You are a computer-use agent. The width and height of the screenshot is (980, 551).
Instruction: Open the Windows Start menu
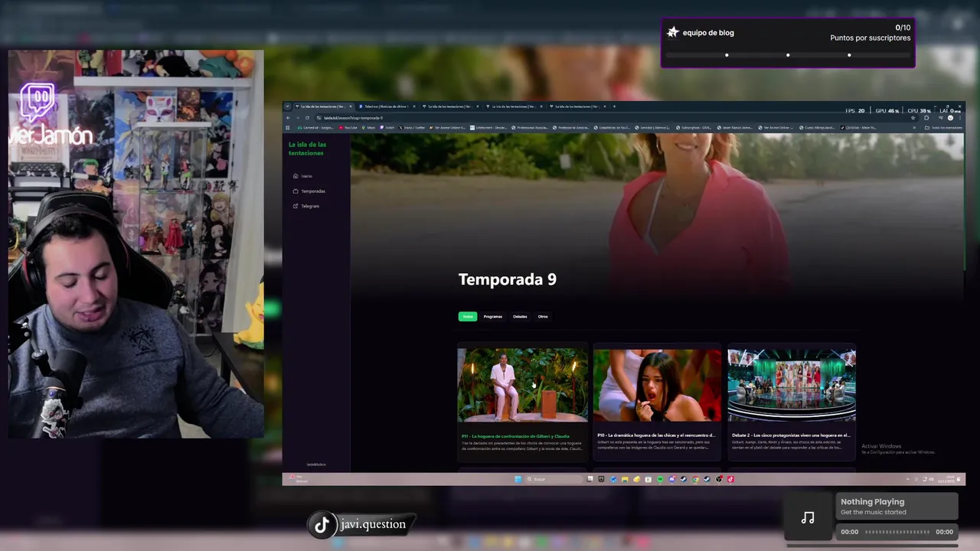[518, 479]
